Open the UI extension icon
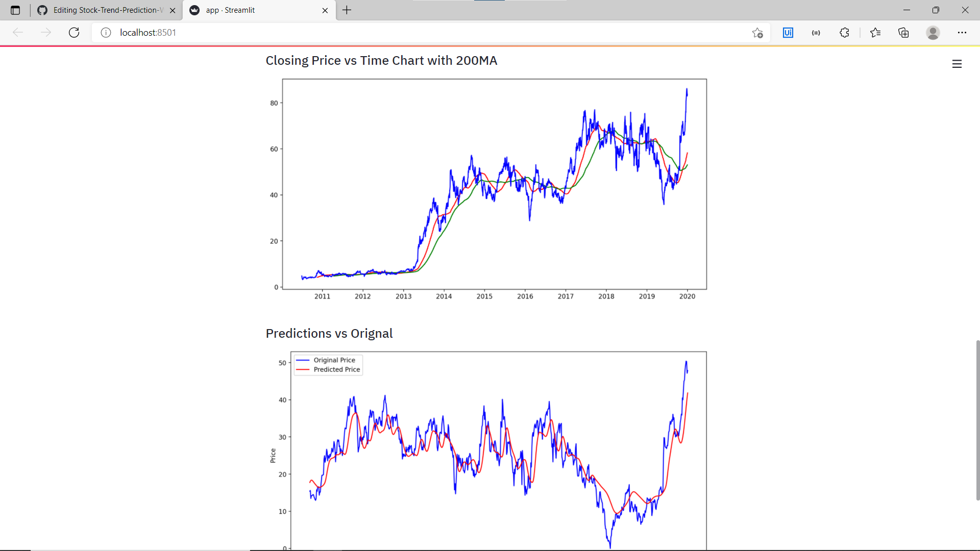 (788, 33)
